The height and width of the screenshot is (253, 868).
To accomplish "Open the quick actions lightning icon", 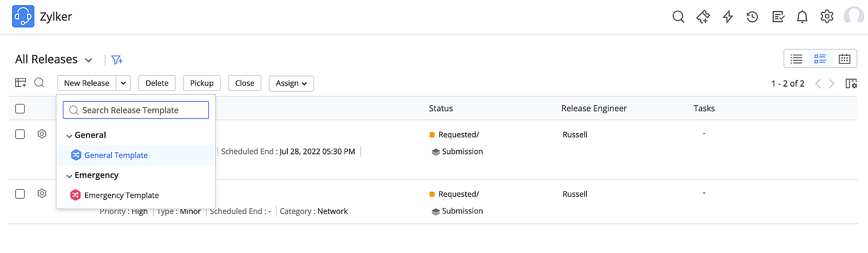I will [x=728, y=17].
